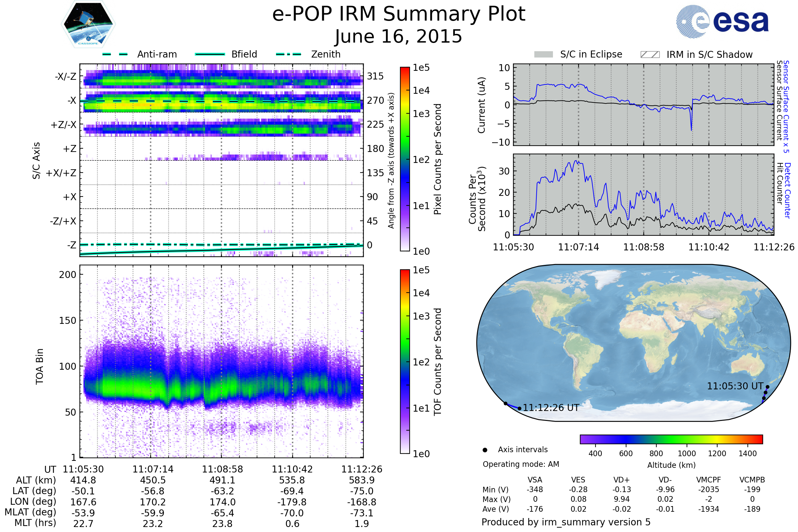Click the TOF Counts per Second colorbar
This screenshot has height=532, width=798.
tap(405, 361)
